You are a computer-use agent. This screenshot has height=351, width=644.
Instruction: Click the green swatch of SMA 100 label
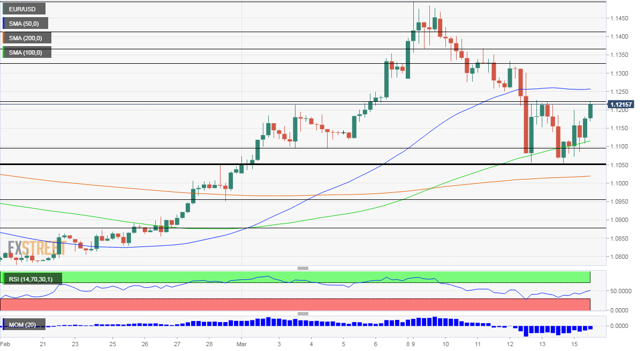pyautogui.click(x=4, y=52)
